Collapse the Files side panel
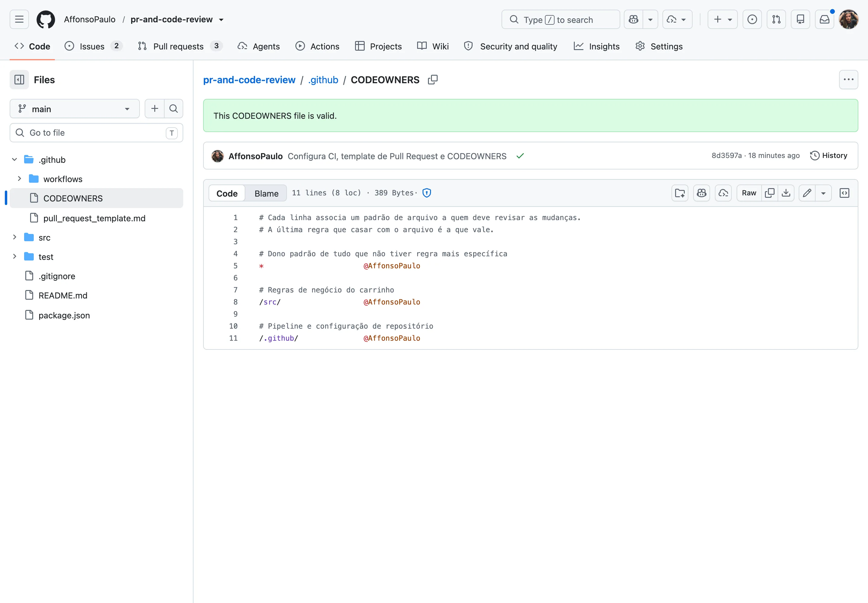 [x=19, y=80]
